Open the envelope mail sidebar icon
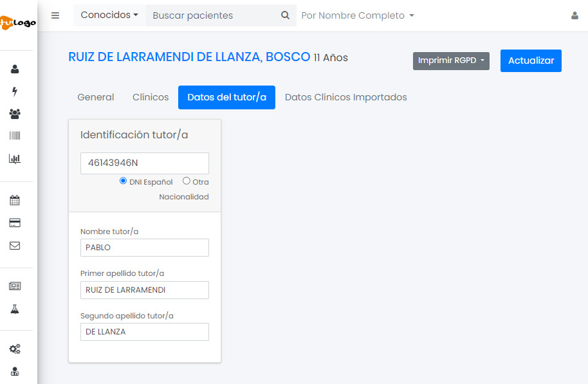The height and width of the screenshot is (384, 588). (15, 245)
